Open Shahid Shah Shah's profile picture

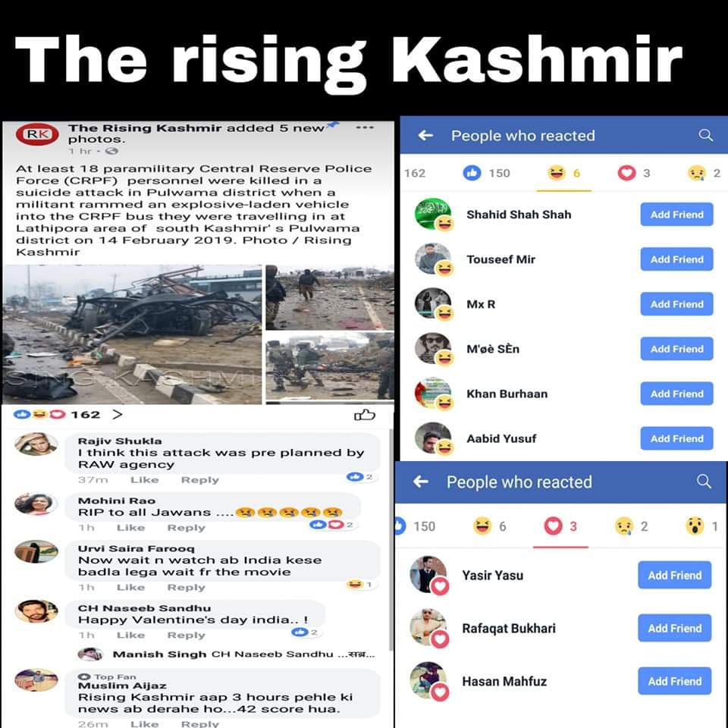point(433,214)
